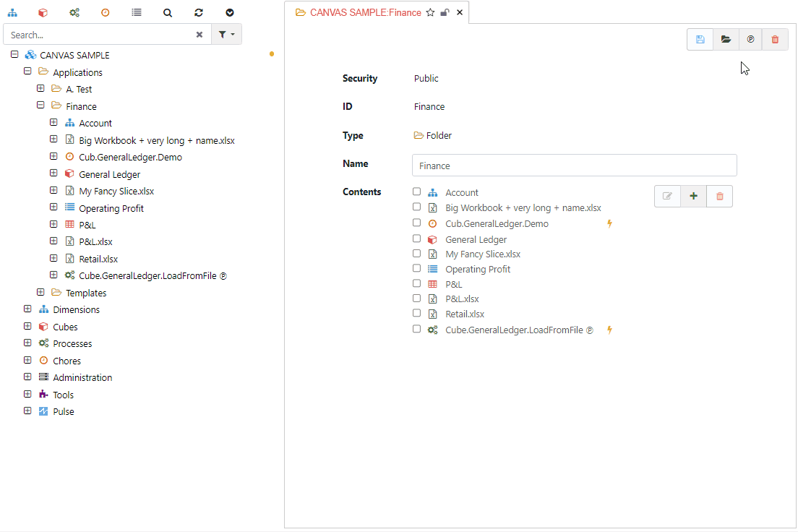Viewport: 798px width, 532px height.
Task: Check the Account checkbox in Contents
Action: (x=416, y=192)
